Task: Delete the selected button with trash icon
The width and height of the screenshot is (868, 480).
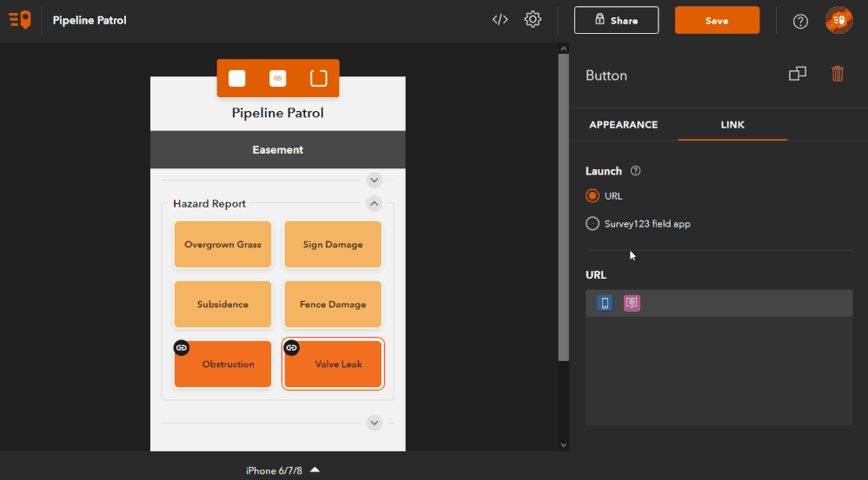Action: point(837,74)
